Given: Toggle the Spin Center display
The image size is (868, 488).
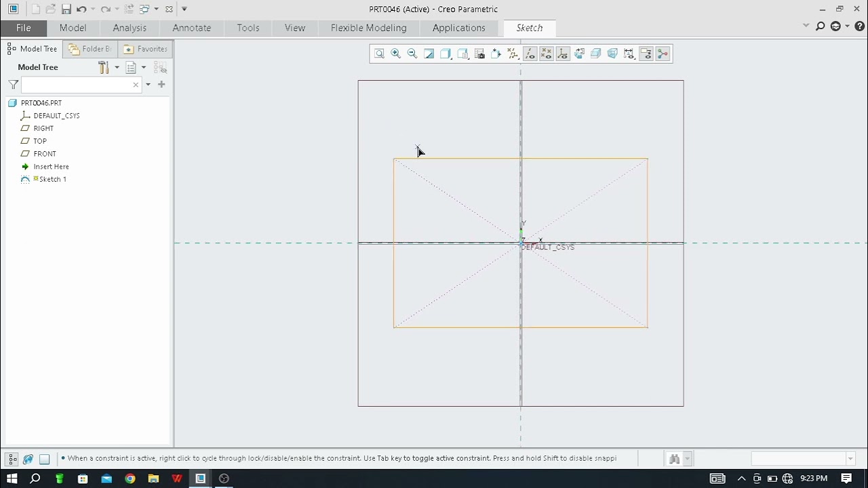Looking at the screenshot, I should (646, 54).
